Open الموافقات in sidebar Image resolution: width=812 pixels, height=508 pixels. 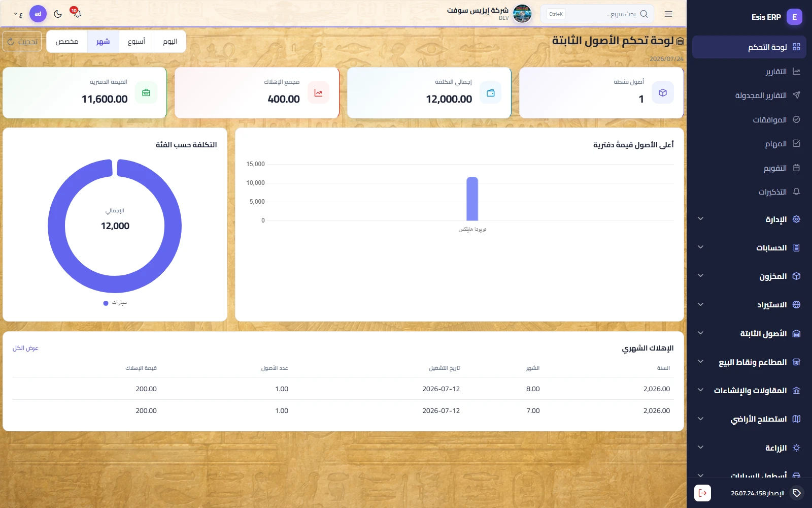pyautogui.click(x=749, y=120)
